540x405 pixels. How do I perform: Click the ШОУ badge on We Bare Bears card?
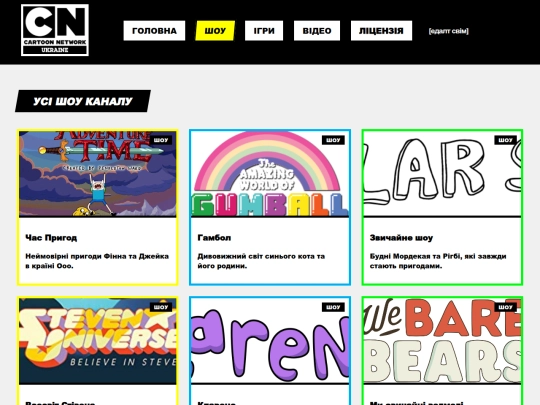pos(506,307)
